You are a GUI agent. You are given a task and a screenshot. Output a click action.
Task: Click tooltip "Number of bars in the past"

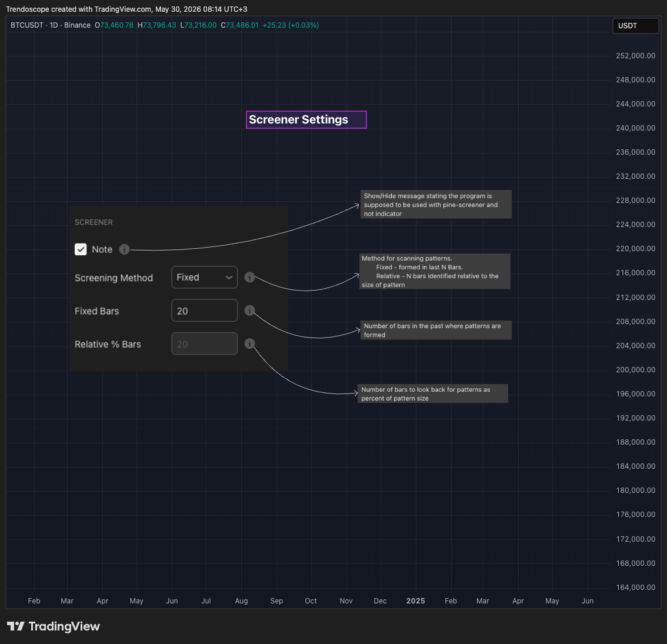click(436, 330)
